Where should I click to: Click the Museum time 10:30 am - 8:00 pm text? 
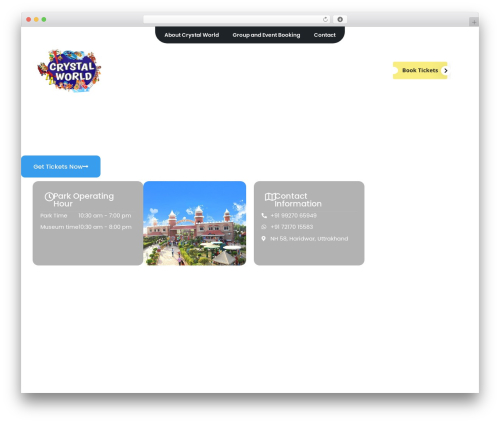click(86, 227)
